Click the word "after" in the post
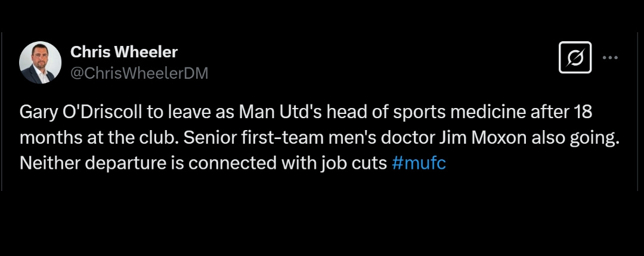Image resolution: width=644 pixels, height=256 pixels. tap(543, 112)
